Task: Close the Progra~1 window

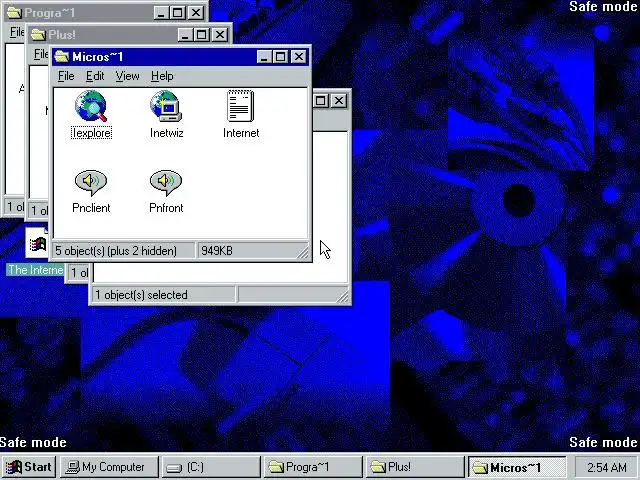Action: pyautogui.click(x=196, y=13)
